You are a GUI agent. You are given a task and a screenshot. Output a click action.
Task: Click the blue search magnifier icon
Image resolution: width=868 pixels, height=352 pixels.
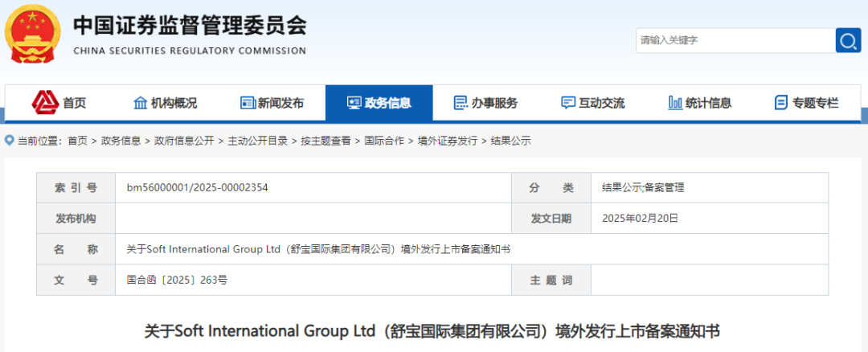coord(848,40)
